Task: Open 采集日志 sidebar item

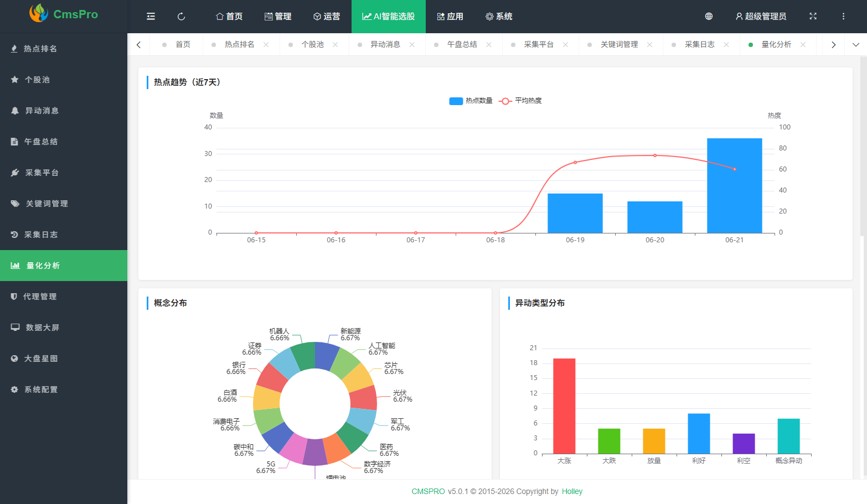Action: (64, 235)
